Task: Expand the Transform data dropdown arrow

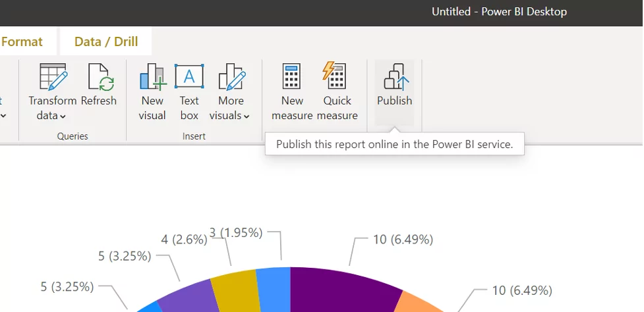Action: (63, 117)
